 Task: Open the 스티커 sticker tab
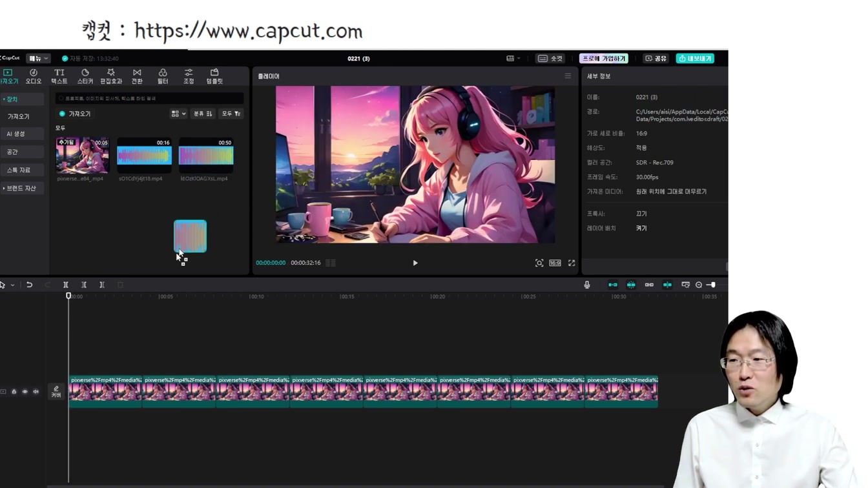pos(85,76)
